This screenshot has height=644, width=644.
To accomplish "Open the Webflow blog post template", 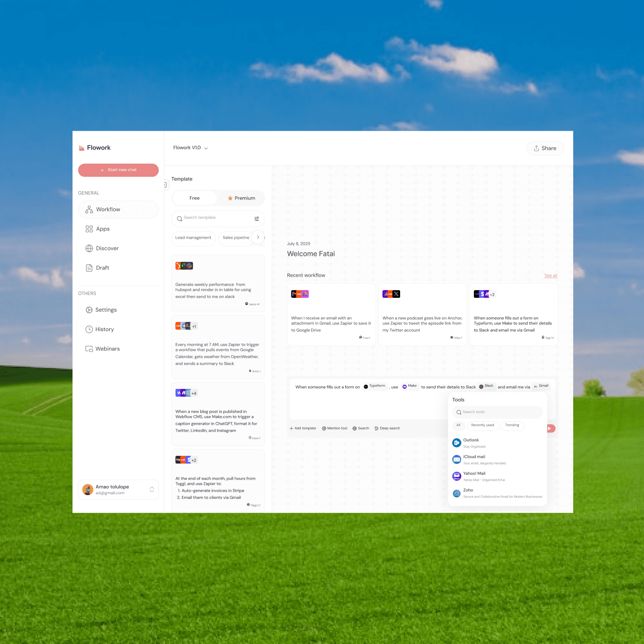I will pos(218,414).
